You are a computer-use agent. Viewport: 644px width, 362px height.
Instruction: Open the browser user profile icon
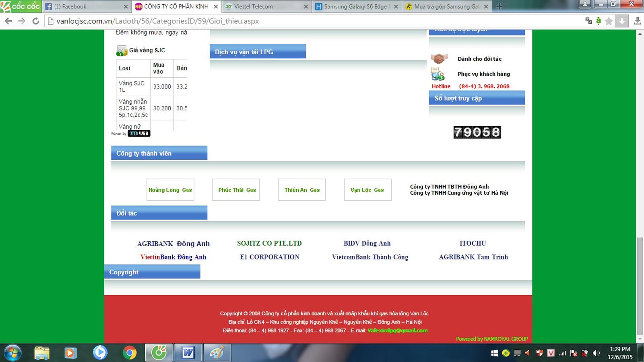coord(585,5)
